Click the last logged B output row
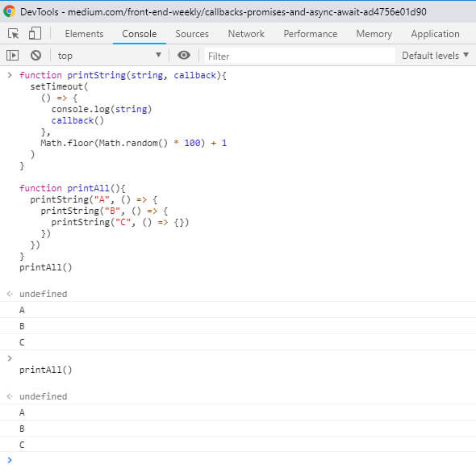This screenshot has height=473, width=476. [x=238, y=429]
